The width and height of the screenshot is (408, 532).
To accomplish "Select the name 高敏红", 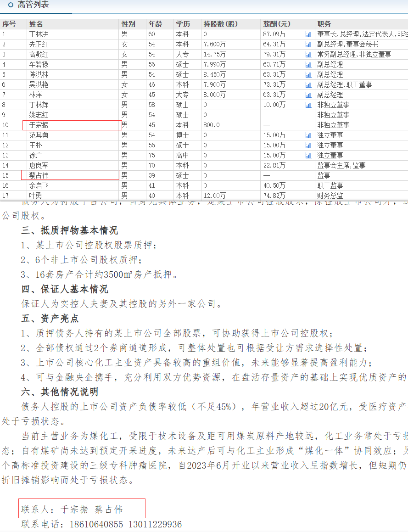I will coord(39,54).
